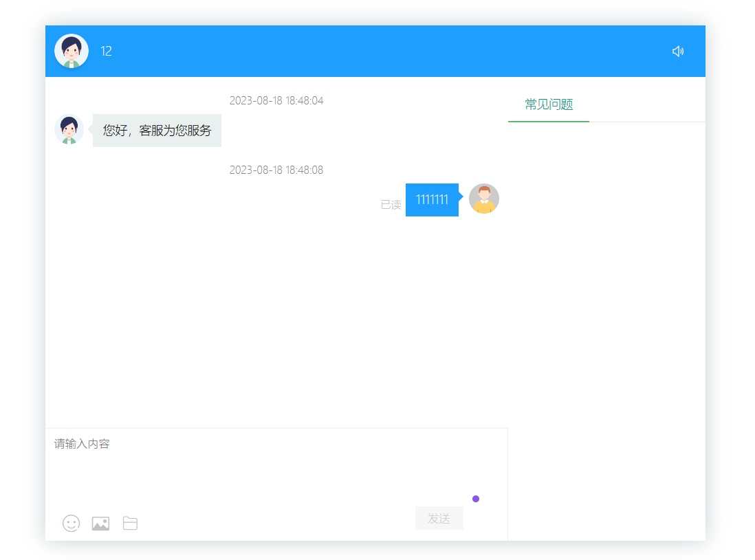Toggle the sound speaker icon in header
This screenshot has width=755, height=560.
pyautogui.click(x=677, y=51)
